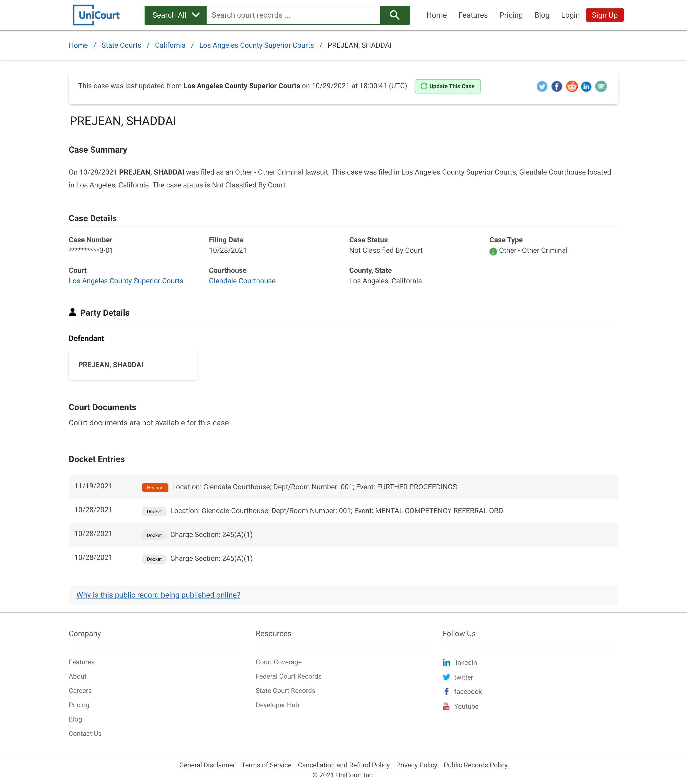Screen dimensions: 687x784
Task: Click Update This Case button
Action: tap(448, 86)
